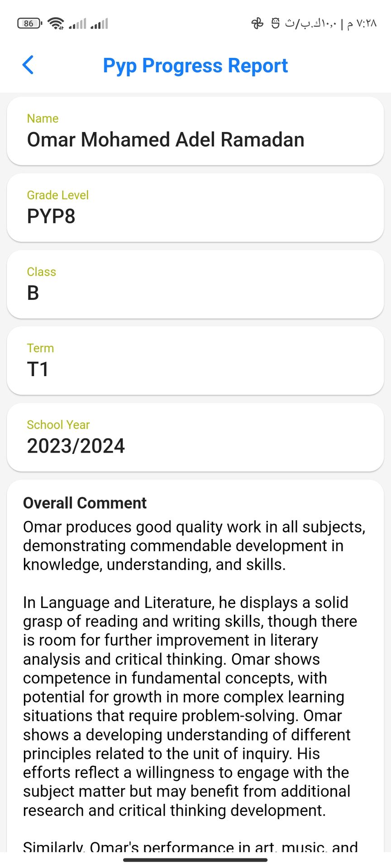
Task: Tap the Overall Comment heading
Action: pyautogui.click(x=85, y=503)
